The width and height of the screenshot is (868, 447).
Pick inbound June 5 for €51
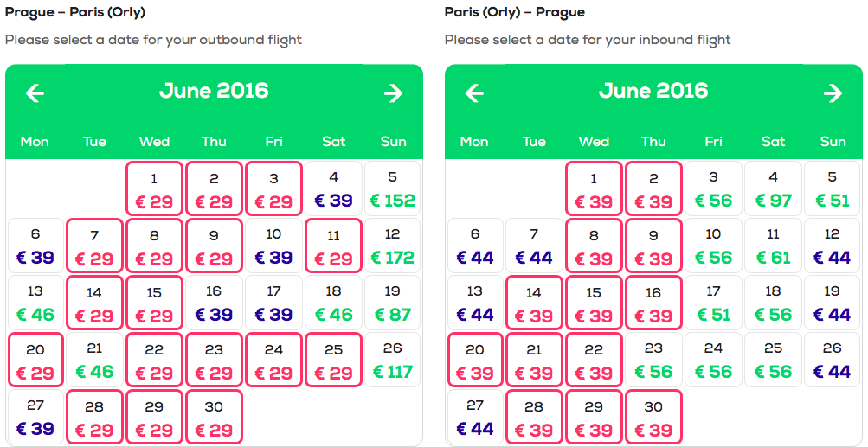[x=833, y=188]
